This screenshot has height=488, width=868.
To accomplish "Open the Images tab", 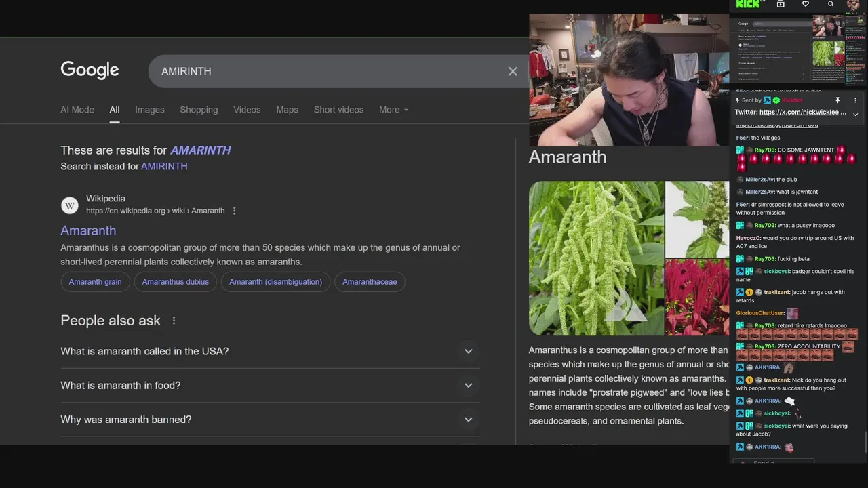I will pyautogui.click(x=150, y=110).
